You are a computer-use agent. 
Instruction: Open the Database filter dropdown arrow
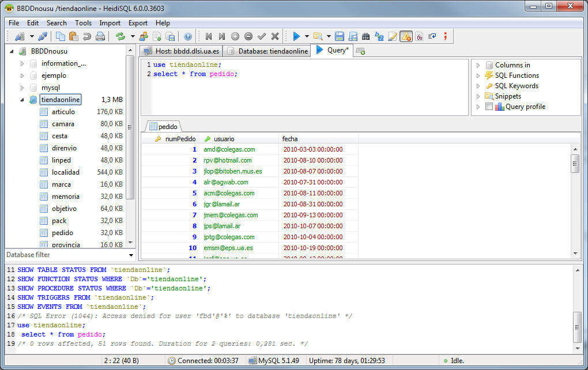pos(131,255)
